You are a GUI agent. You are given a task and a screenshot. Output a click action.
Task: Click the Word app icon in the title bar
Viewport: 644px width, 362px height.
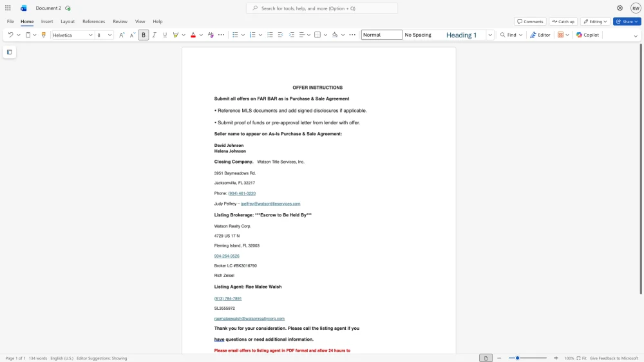pos(23,8)
